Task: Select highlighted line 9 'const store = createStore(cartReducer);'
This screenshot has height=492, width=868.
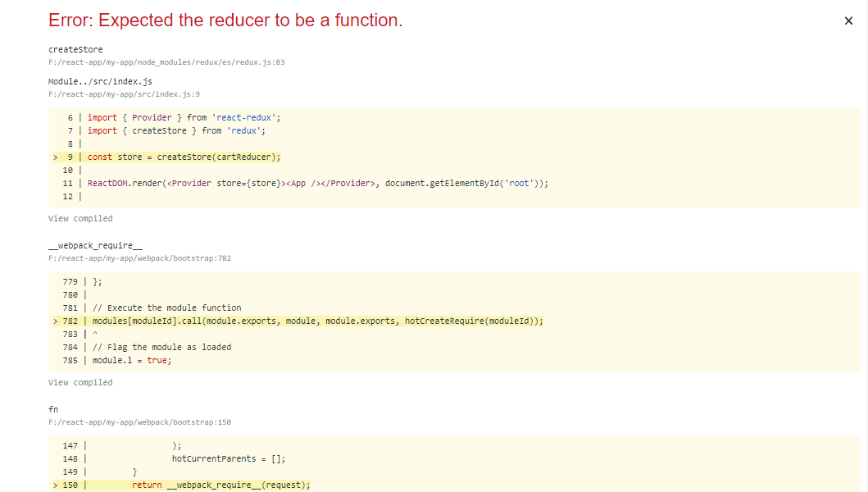Action: coord(184,157)
